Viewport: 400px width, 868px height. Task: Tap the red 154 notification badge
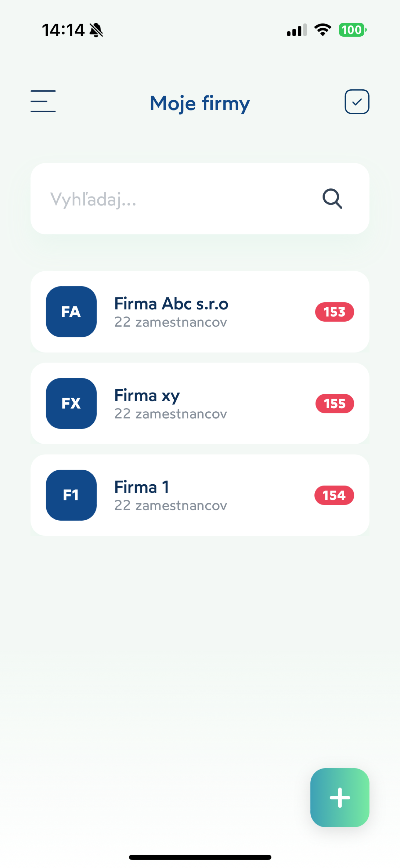(x=334, y=495)
